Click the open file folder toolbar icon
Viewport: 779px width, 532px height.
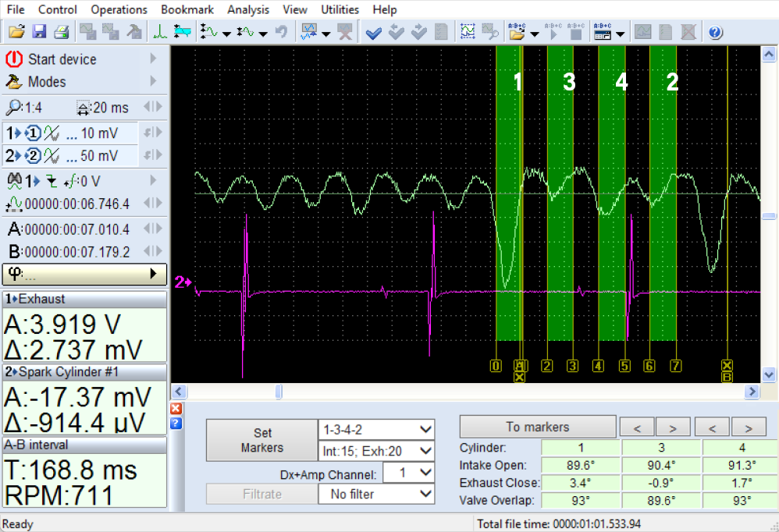pos(16,32)
